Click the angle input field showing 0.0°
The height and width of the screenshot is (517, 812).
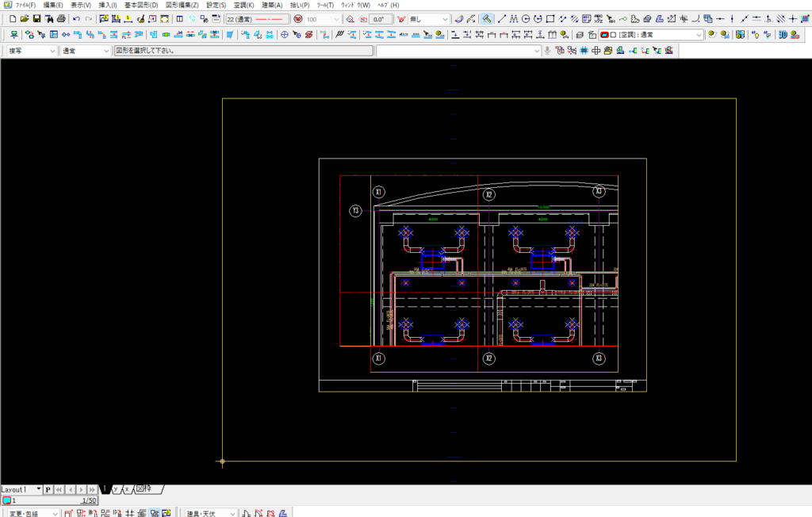(x=381, y=18)
